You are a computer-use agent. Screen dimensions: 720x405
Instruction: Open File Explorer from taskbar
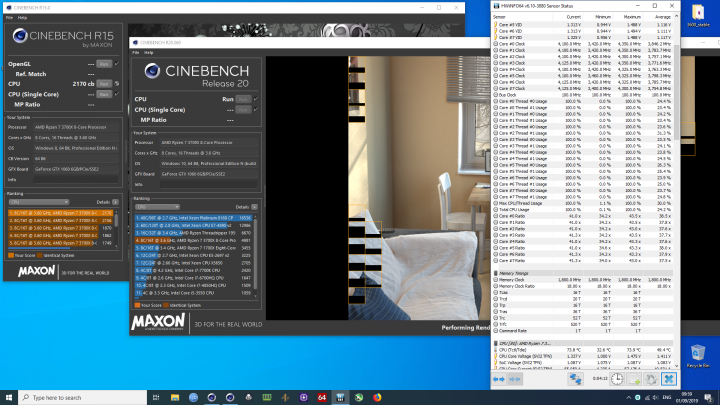174,397
